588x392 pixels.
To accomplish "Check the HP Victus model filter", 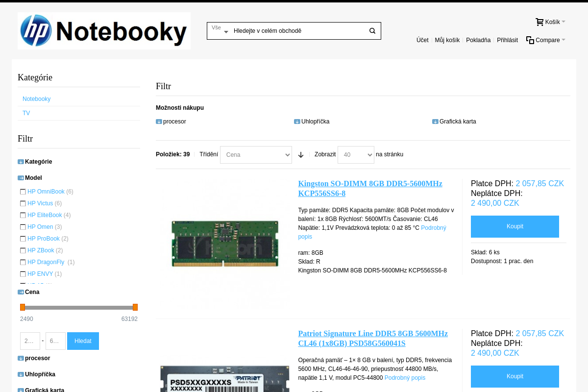I will [23, 203].
